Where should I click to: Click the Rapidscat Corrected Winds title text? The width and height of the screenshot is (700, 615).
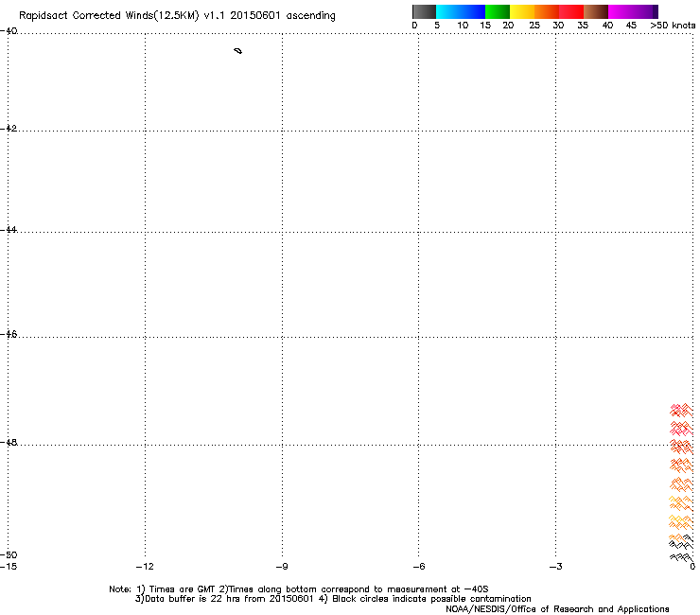pyautogui.click(x=177, y=16)
